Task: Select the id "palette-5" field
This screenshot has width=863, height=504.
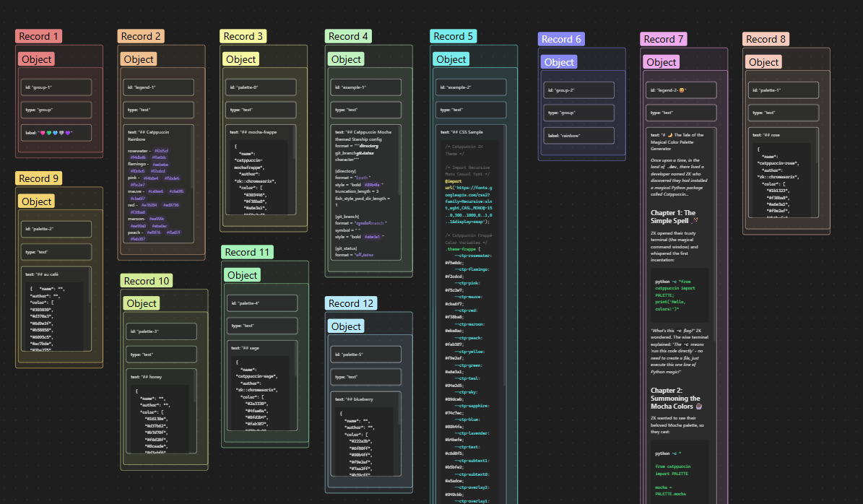Action: click(x=366, y=355)
